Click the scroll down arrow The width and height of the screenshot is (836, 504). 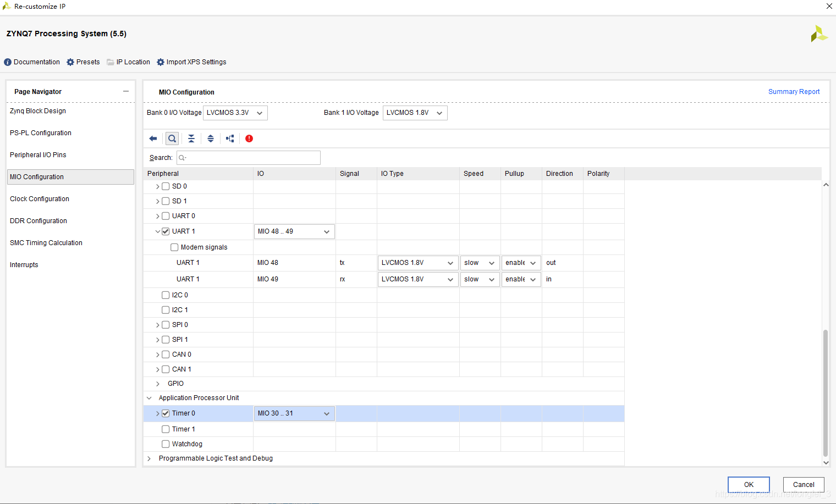[826, 463]
